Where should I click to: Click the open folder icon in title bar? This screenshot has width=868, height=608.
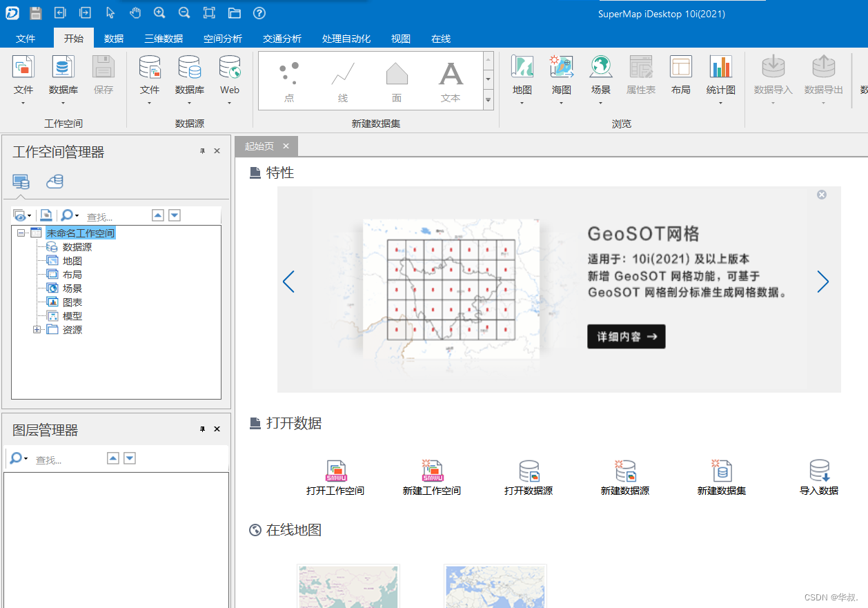coord(235,12)
